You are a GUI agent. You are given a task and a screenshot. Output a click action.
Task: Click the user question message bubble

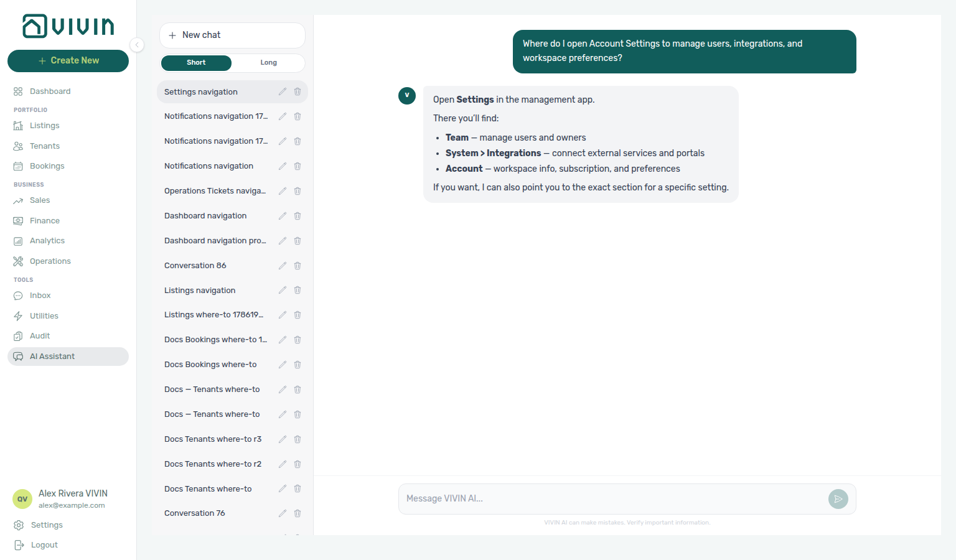pos(685,52)
